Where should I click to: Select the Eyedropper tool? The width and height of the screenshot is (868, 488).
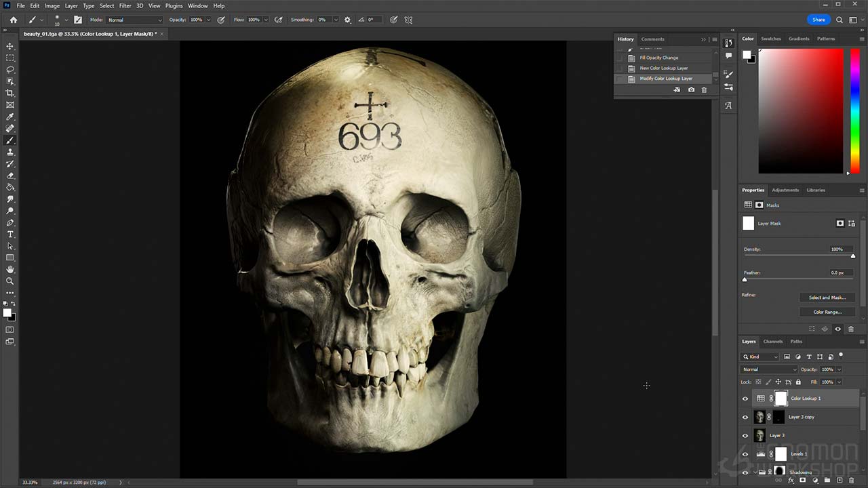pyautogui.click(x=10, y=117)
